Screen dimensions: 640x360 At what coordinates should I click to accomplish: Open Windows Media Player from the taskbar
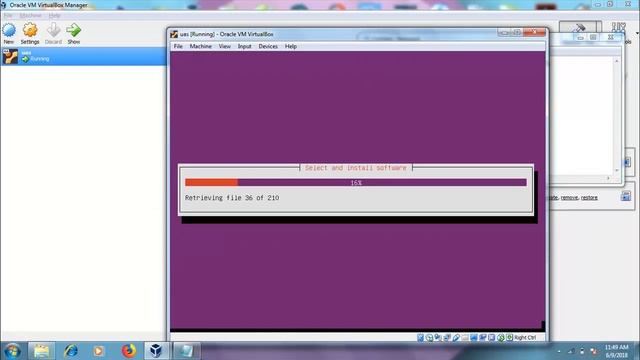click(x=98, y=351)
